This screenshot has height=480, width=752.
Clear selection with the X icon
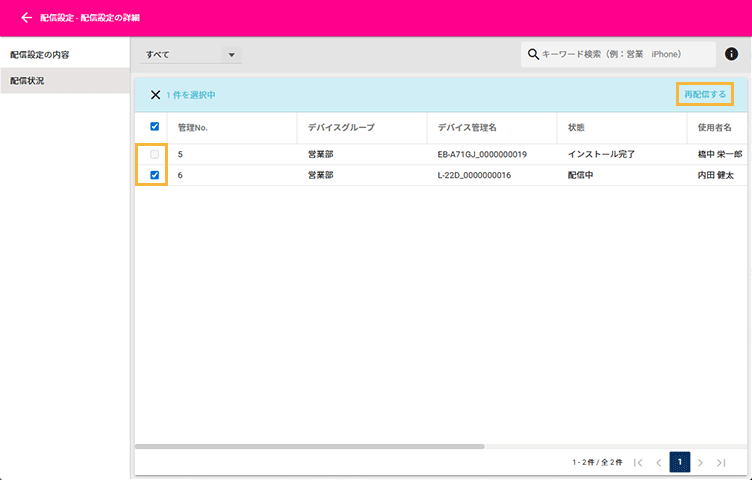(x=155, y=95)
